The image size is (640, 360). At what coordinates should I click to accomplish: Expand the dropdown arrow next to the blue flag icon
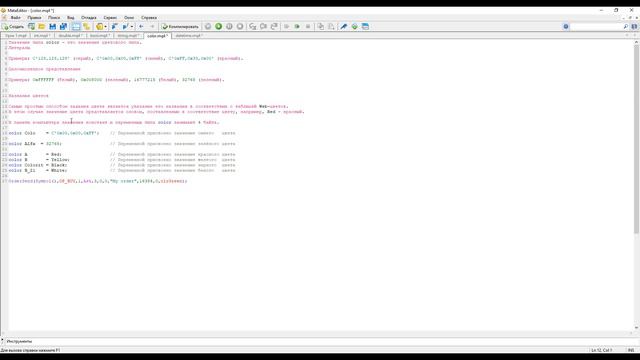[x=132, y=27]
